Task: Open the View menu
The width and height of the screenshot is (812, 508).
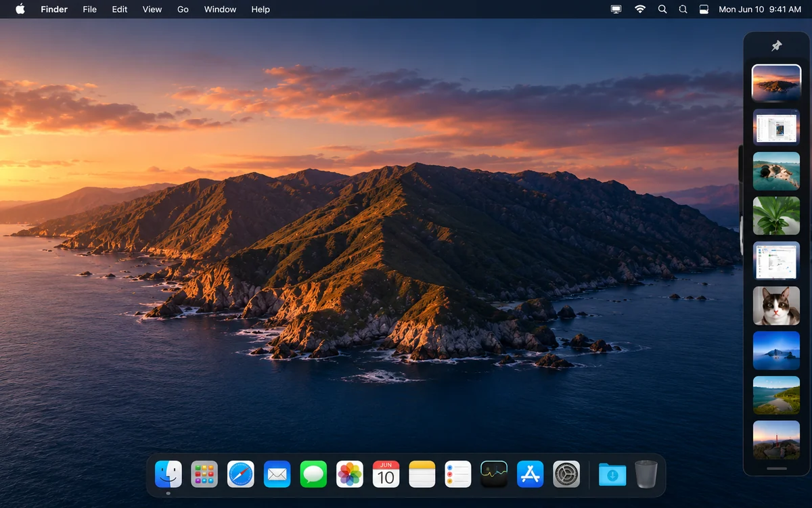Action: (152, 9)
